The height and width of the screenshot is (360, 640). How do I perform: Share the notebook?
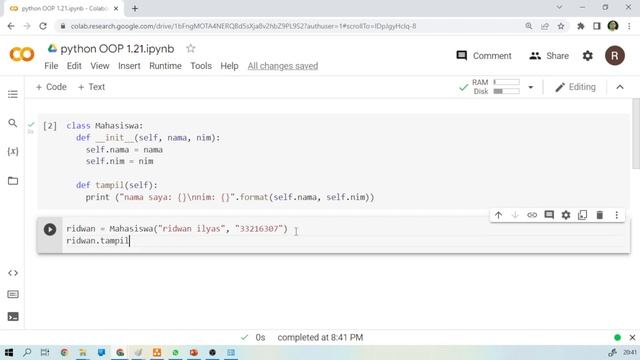tap(549, 56)
